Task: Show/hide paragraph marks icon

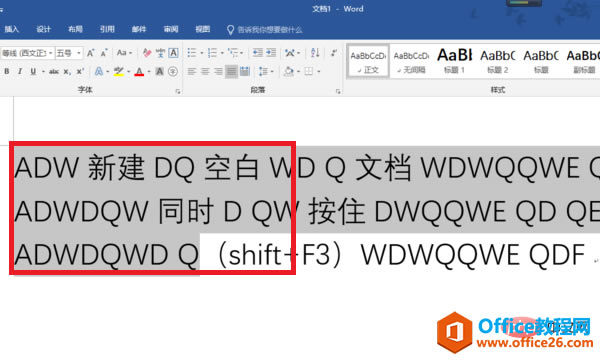Action: 334,53
